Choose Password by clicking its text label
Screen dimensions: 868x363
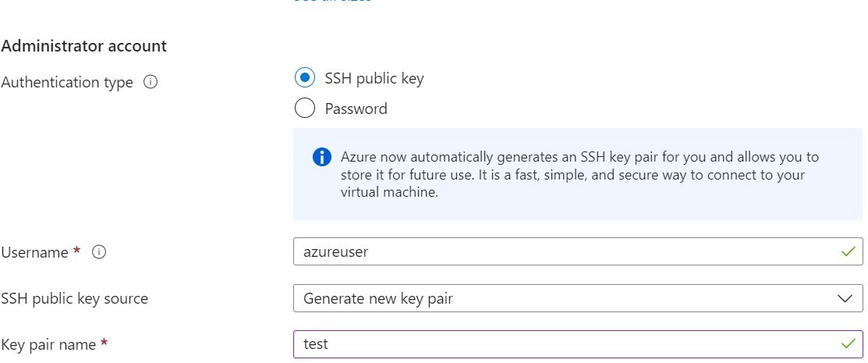coord(356,109)
